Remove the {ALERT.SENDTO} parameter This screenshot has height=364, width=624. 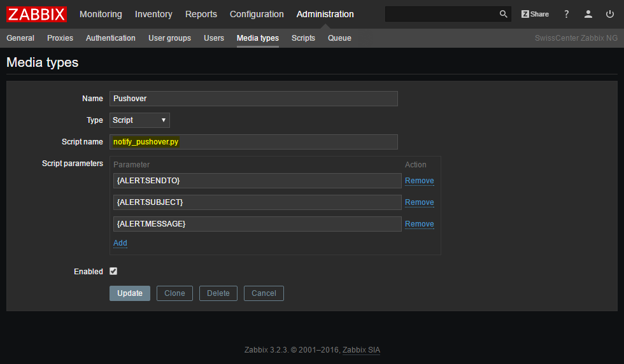420,181
